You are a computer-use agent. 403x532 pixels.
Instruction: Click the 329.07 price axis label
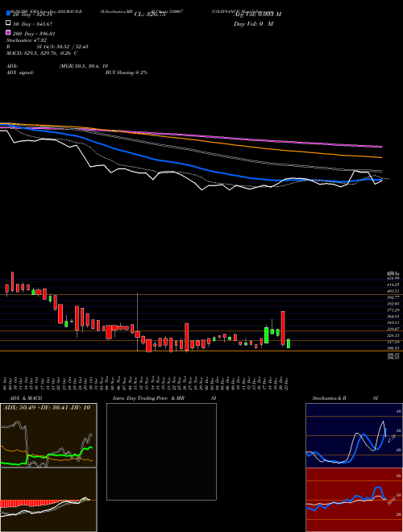pyautogui.click(x=394, y=329)
